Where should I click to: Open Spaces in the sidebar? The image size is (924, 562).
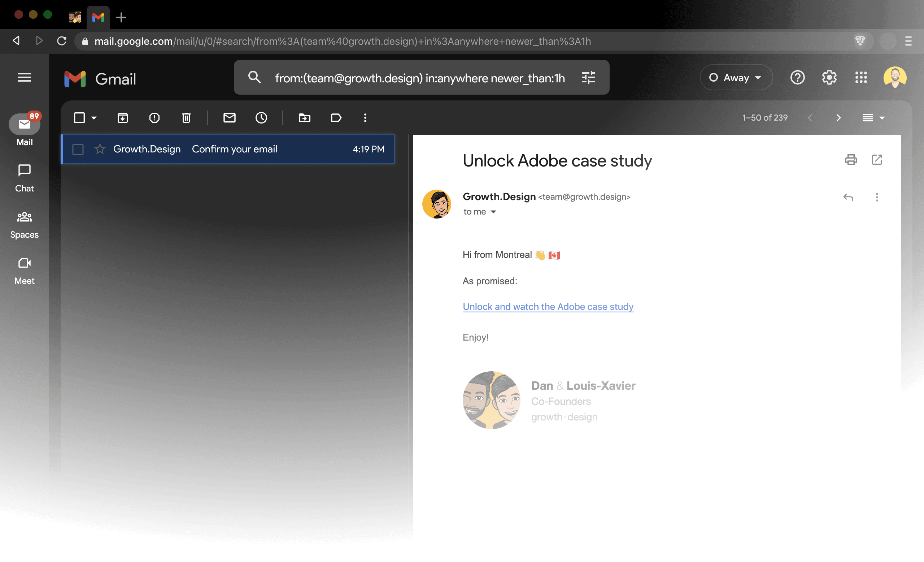click(25, 225)
